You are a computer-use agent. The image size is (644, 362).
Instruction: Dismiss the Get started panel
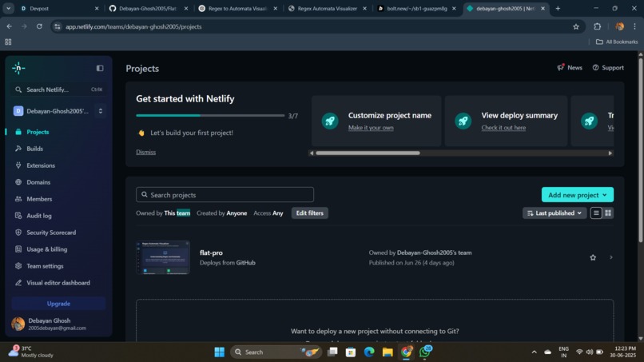tap(145, 152)
